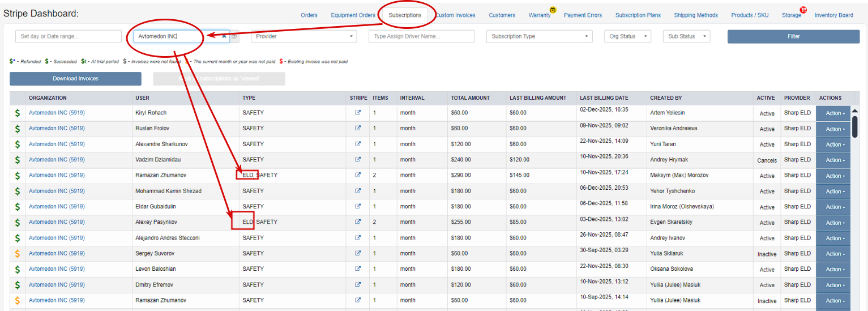
Task: Open Stripe link icon for Eldar Gubaidulin
Action: click(x=358, y=206)
